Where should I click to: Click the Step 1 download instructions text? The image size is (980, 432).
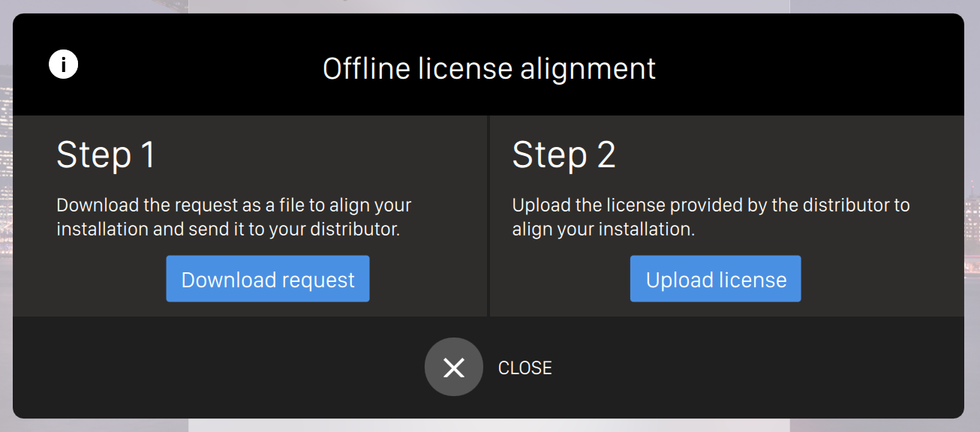click(233, 217)
